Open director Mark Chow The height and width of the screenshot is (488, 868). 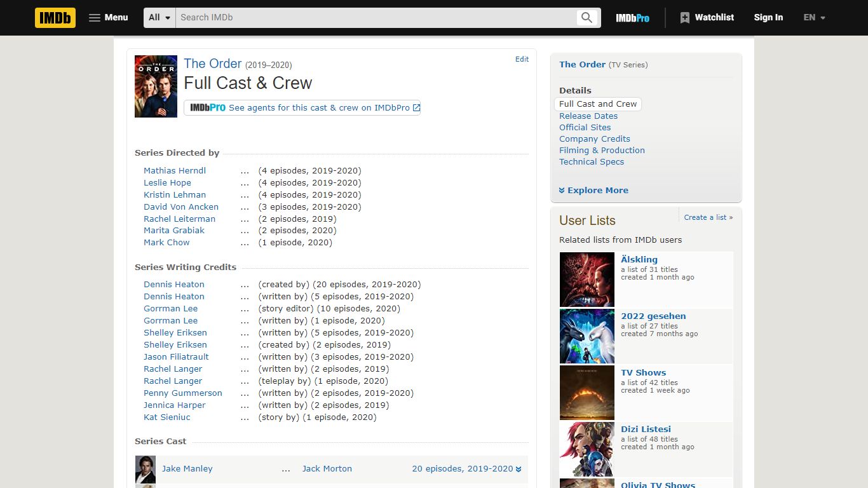[166, 243]
